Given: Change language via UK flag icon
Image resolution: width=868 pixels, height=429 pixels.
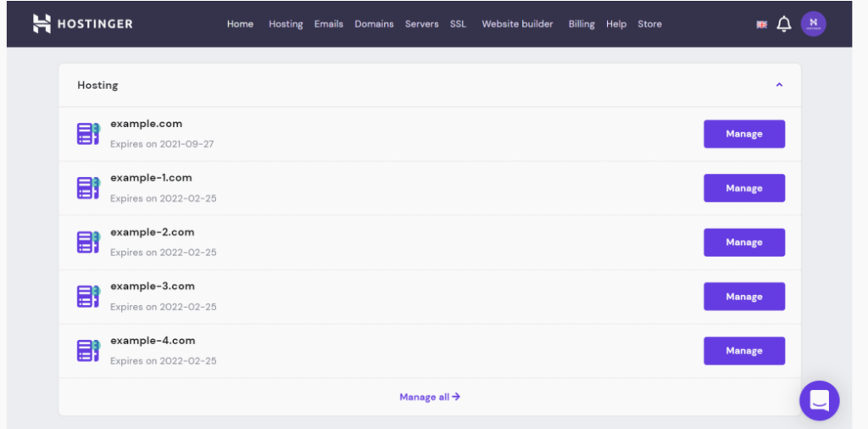Looking at the screenshot, I should click(761, 25).
